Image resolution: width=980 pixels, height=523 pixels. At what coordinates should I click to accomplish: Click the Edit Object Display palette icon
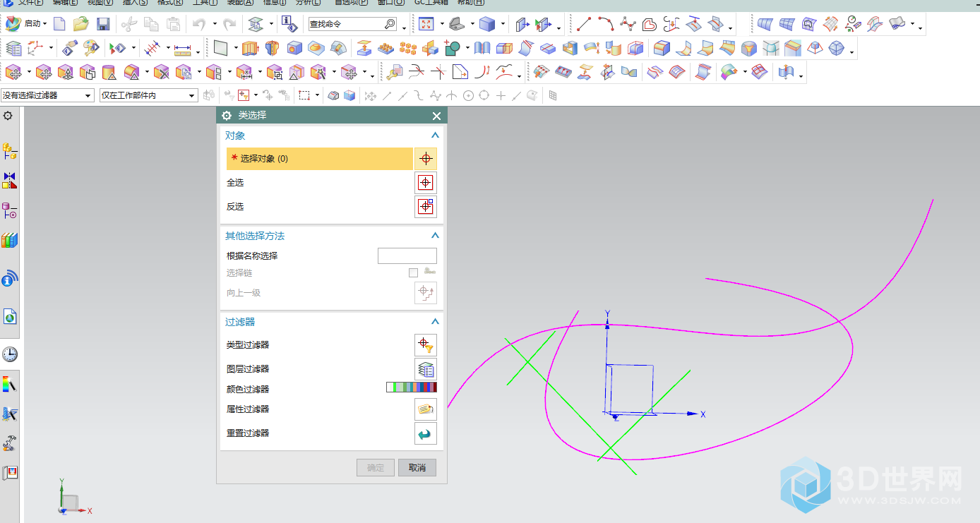click(91, 48)
